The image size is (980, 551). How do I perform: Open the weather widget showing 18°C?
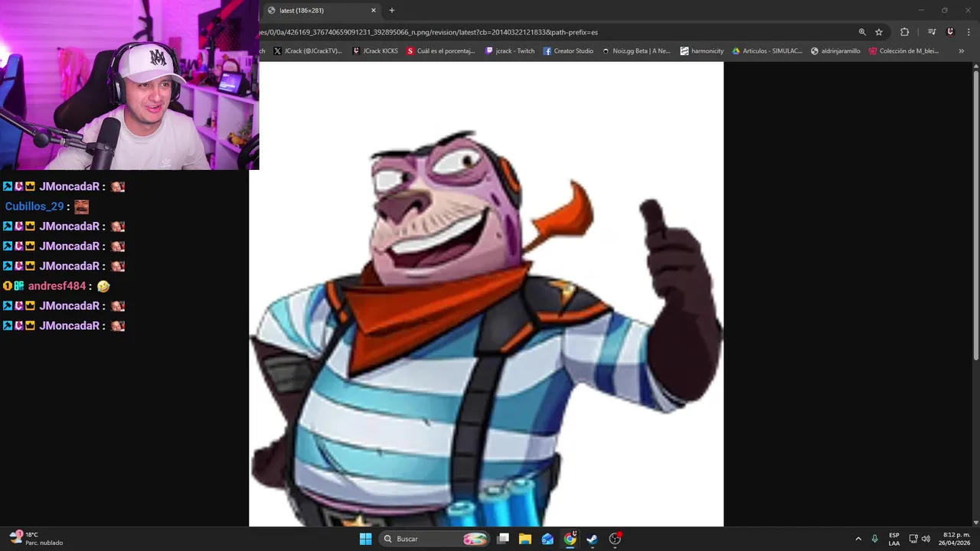click(36, 539)
